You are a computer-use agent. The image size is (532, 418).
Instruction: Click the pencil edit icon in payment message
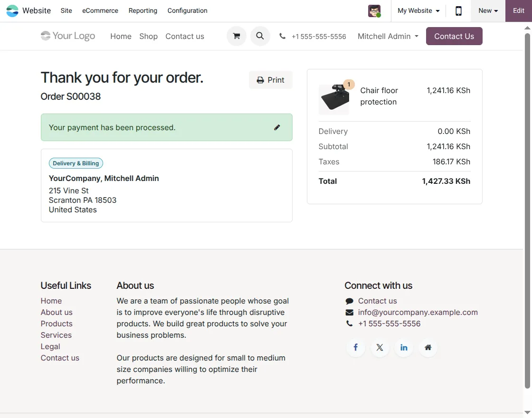click(x=277, y=127)
